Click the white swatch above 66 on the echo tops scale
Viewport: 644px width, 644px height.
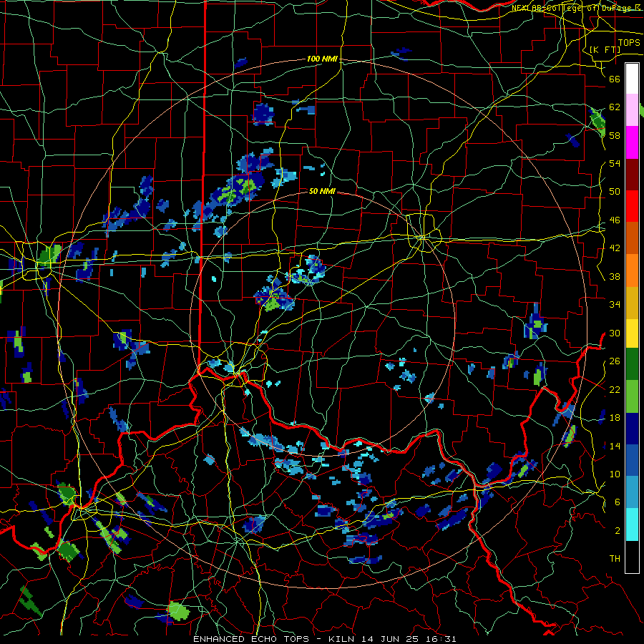coord(632,79)
